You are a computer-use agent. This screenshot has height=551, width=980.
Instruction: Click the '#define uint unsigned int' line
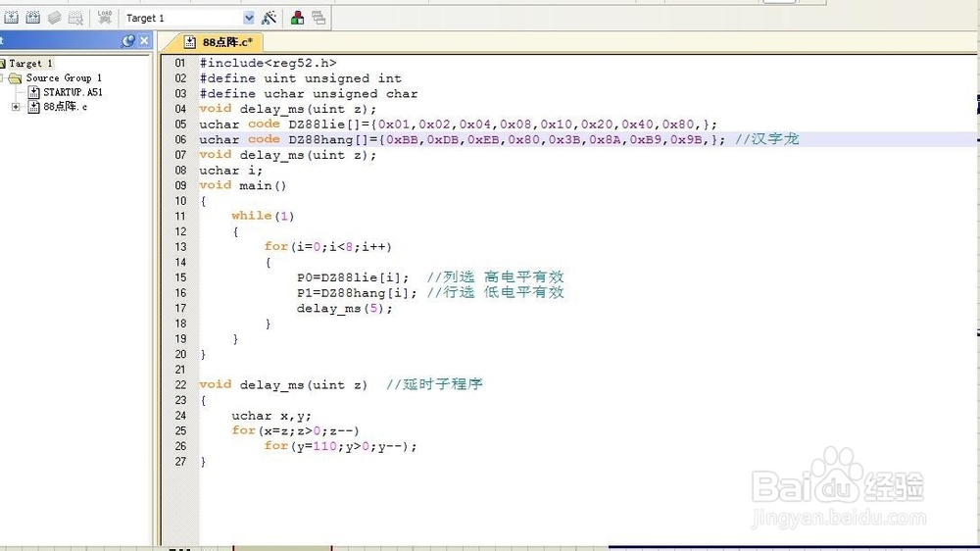[301, 78]
